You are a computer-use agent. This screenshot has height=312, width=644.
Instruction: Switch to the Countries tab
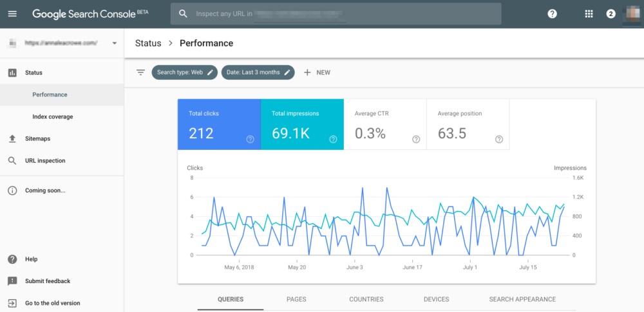click(366, 299)
